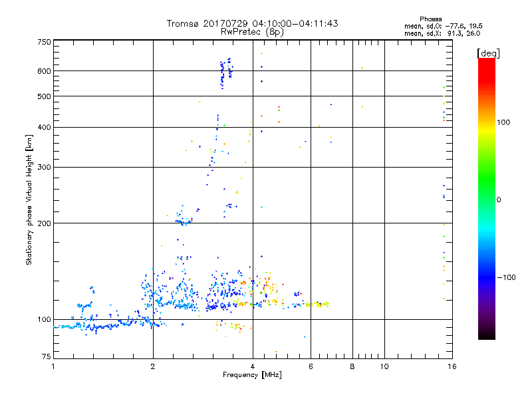Viewport: 532px width, 399px height.
Task: Click the blue echo cluster near 600 km
Action: click(226, 72)
